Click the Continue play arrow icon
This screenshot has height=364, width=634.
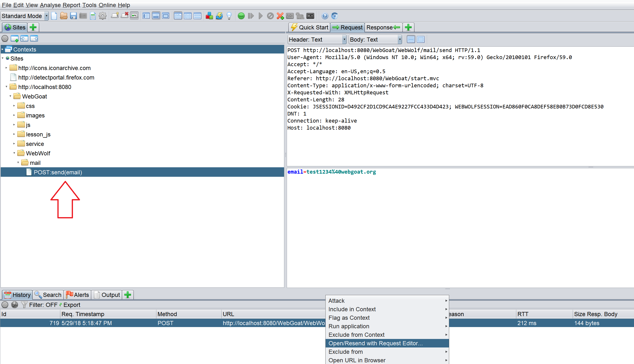(x=260, y=16)
